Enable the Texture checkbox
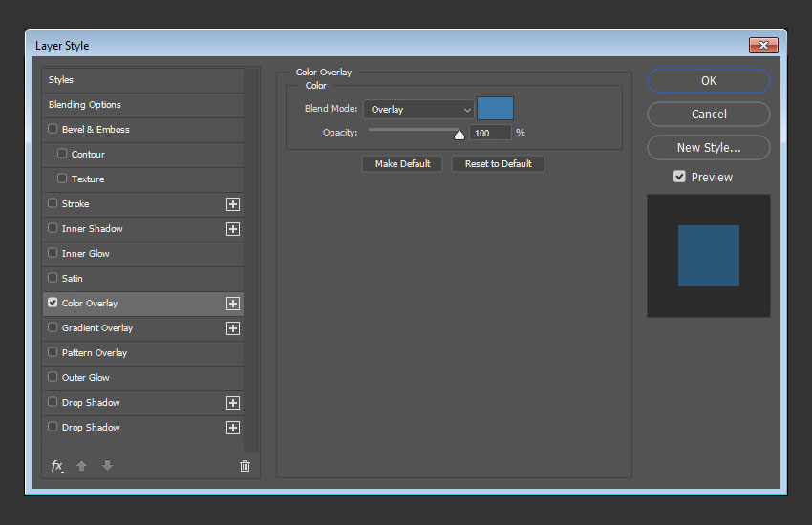This screenshot has width=812, height=525. coord(62,178)
